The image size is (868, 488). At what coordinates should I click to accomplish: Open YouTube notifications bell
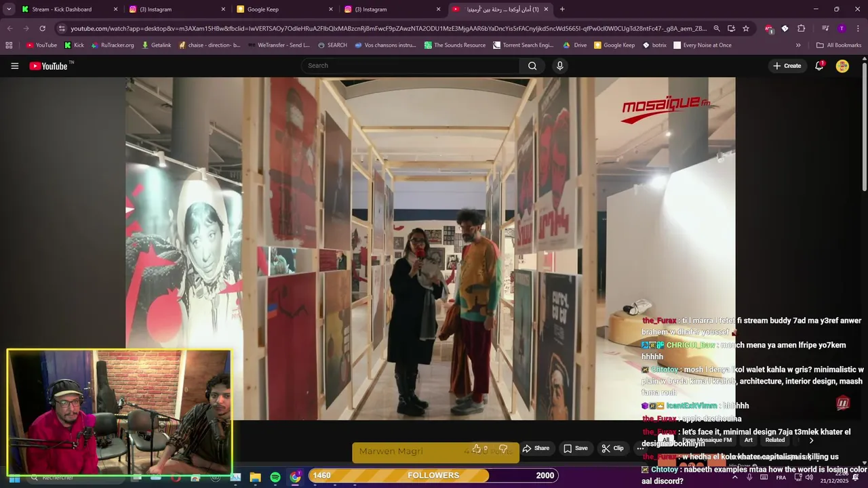819,66
